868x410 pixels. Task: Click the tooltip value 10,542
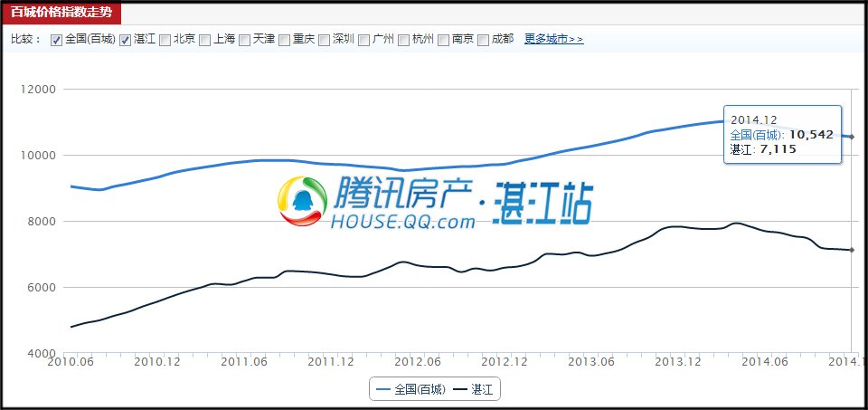pos(811,135)
